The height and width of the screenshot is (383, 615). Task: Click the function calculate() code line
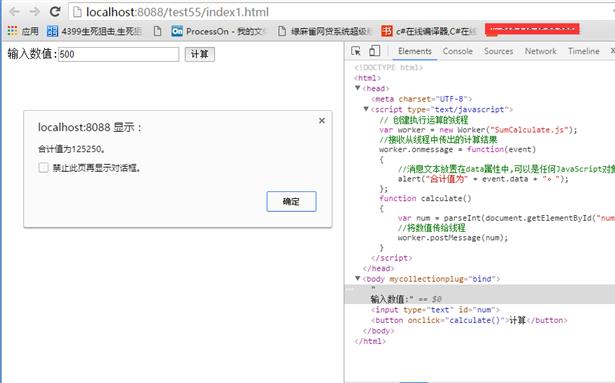coord(425,198)
